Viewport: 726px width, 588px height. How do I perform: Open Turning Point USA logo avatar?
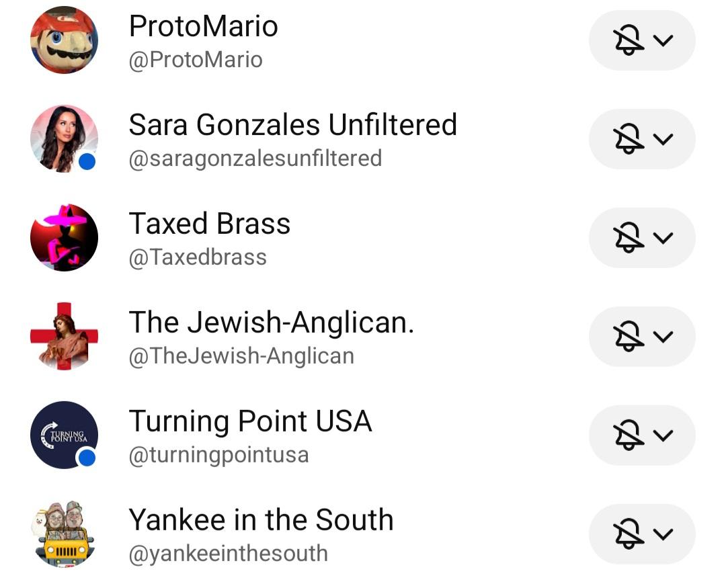coord(64,435)
